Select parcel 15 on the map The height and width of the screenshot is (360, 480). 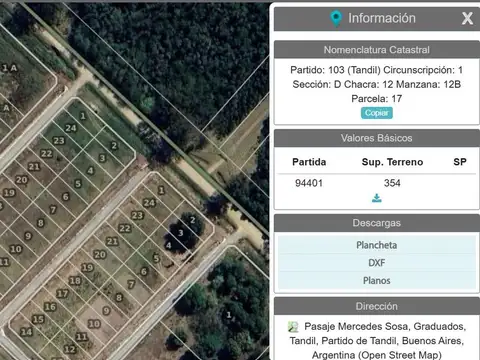pyautogui.click(x=38, y=319)
